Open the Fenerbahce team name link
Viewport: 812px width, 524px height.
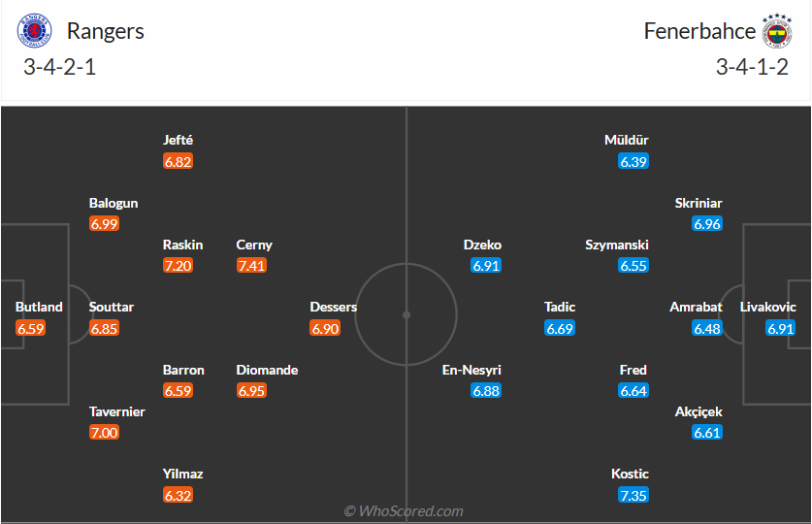(x=699, y=31)
